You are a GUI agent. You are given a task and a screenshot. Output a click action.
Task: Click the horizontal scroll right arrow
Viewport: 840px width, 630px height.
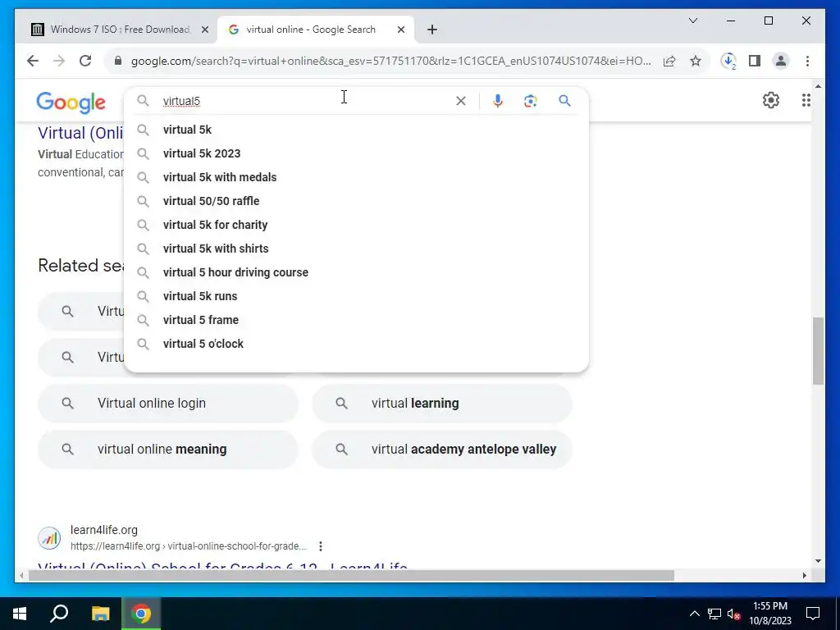pyautogui.click(x=805, y=576)
